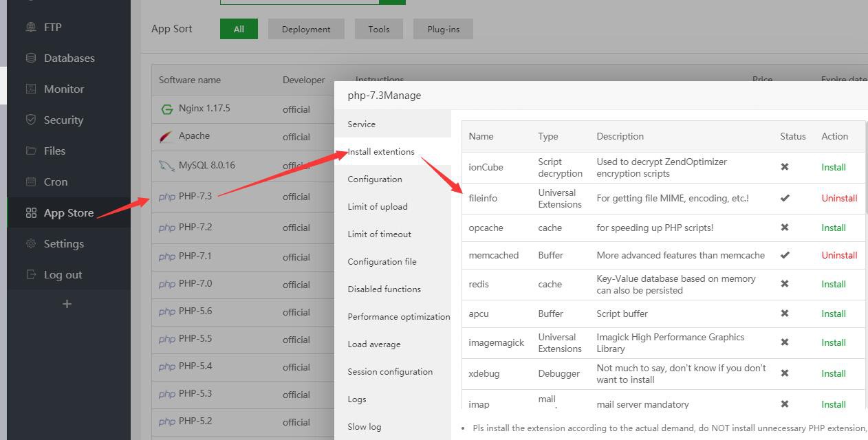Click the Security shield icon

pos(31,120)
